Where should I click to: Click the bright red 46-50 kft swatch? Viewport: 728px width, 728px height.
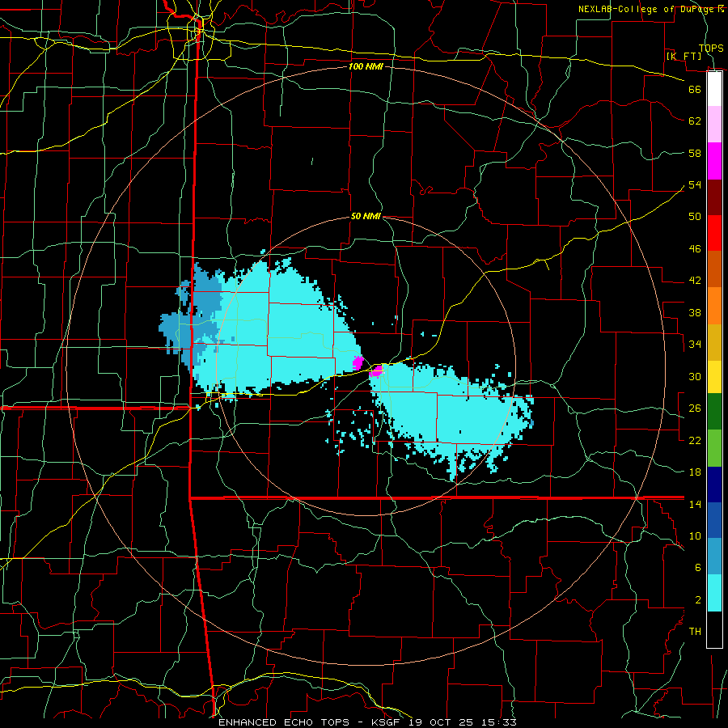click(x=714, y=233)
